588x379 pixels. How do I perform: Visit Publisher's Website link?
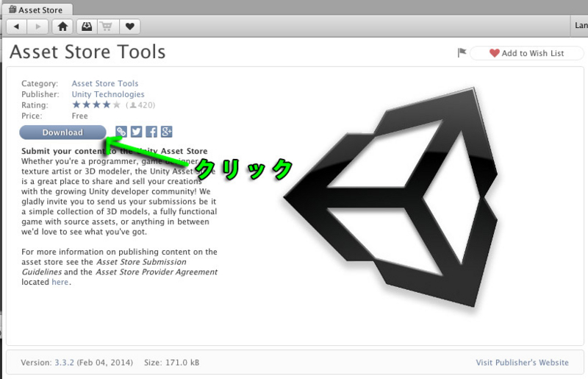pos(523,363)
